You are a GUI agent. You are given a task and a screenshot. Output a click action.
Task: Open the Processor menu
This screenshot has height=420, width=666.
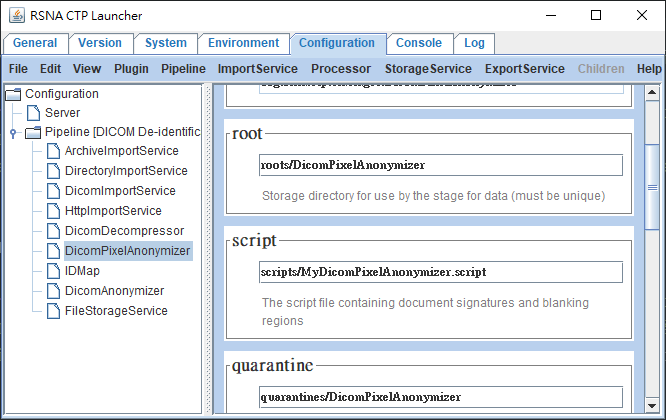(x=341, y=69)
